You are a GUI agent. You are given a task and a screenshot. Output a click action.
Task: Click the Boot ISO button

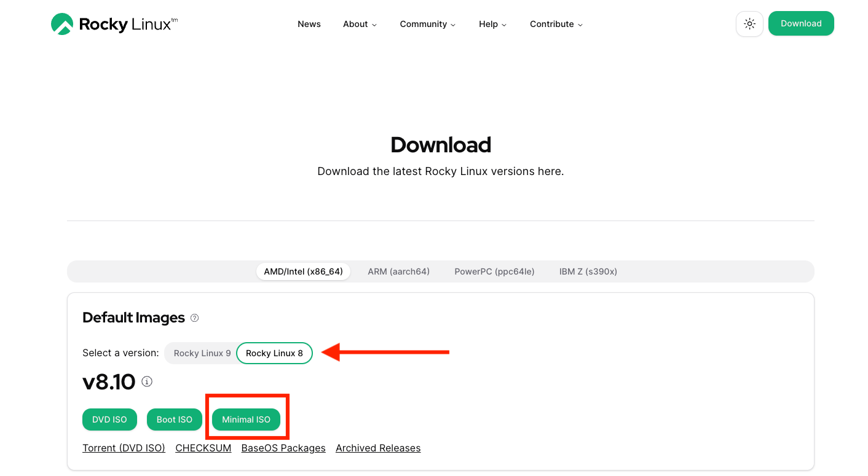pyautogui.click(x=175, y=419)
